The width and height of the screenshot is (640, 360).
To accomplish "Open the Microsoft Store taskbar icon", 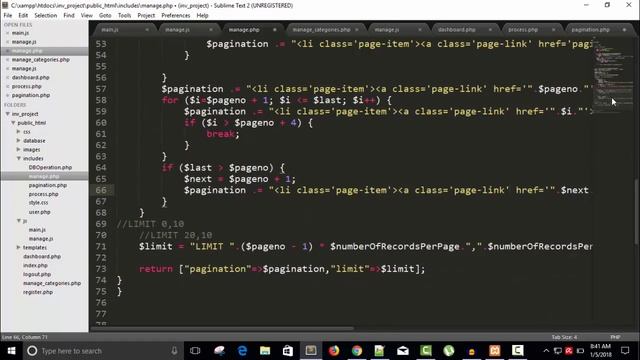I will (288, 351).
